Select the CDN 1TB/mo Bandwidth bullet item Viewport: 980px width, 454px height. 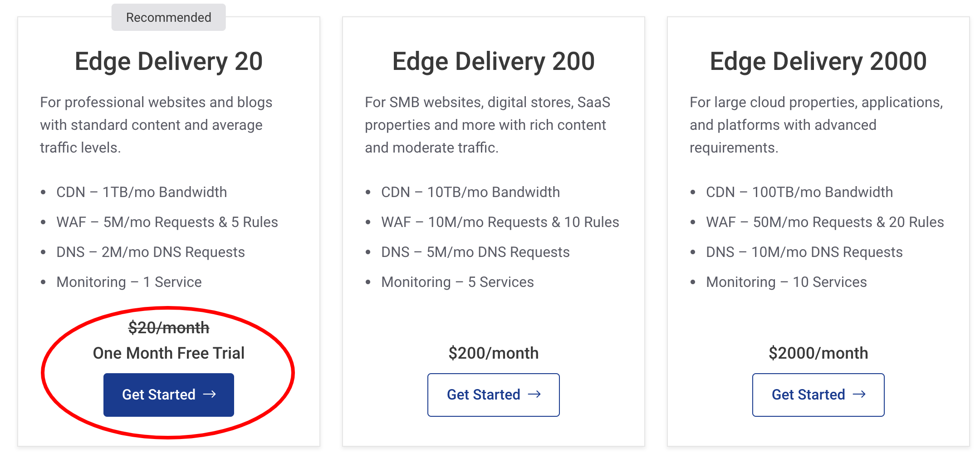(x=141, y=192)
